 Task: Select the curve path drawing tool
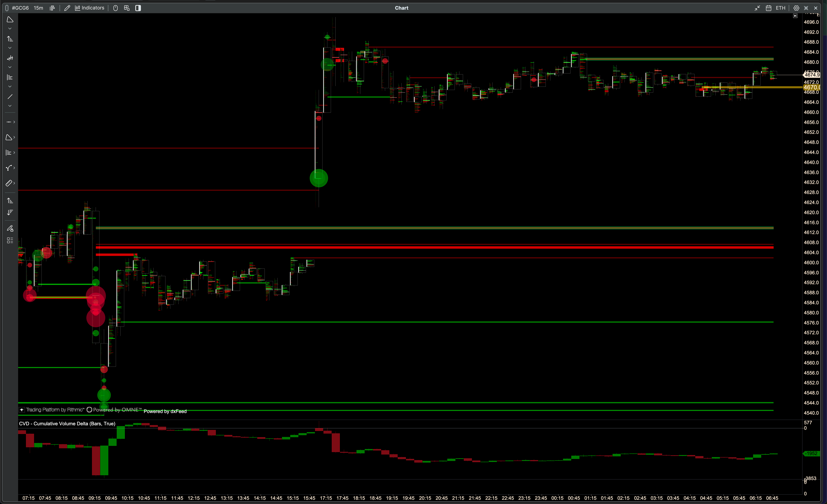pyautogui.click(x=9, y=168)
